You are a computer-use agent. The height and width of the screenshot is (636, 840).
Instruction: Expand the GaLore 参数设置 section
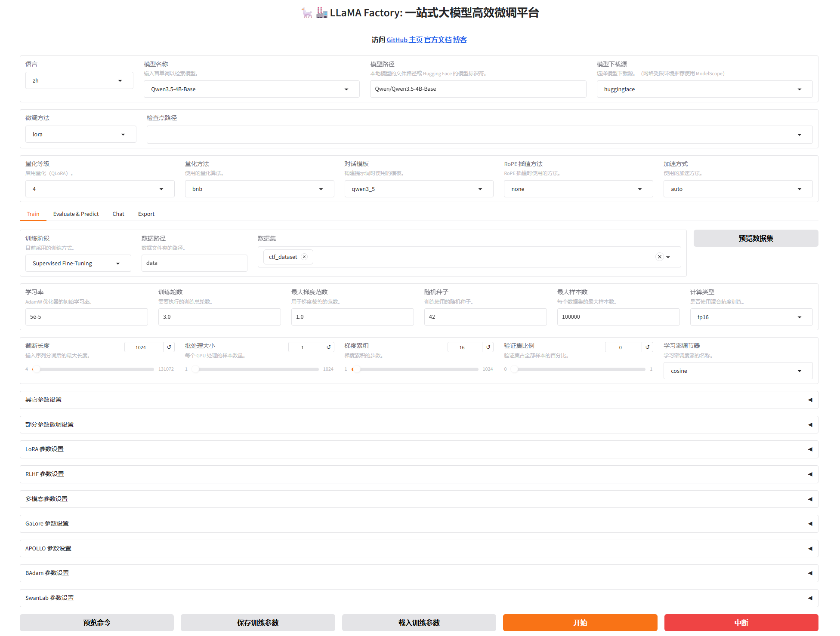point(419,523)
